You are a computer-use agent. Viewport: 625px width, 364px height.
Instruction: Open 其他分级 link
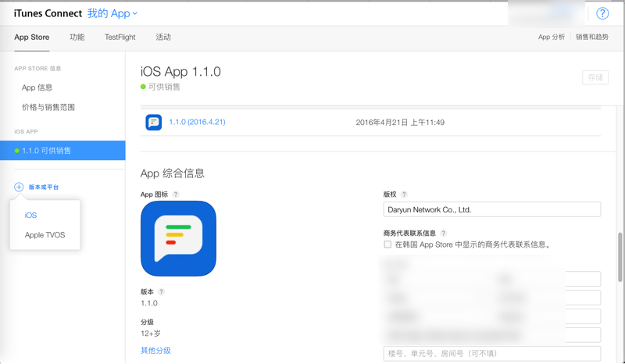[x=155, y=351]
